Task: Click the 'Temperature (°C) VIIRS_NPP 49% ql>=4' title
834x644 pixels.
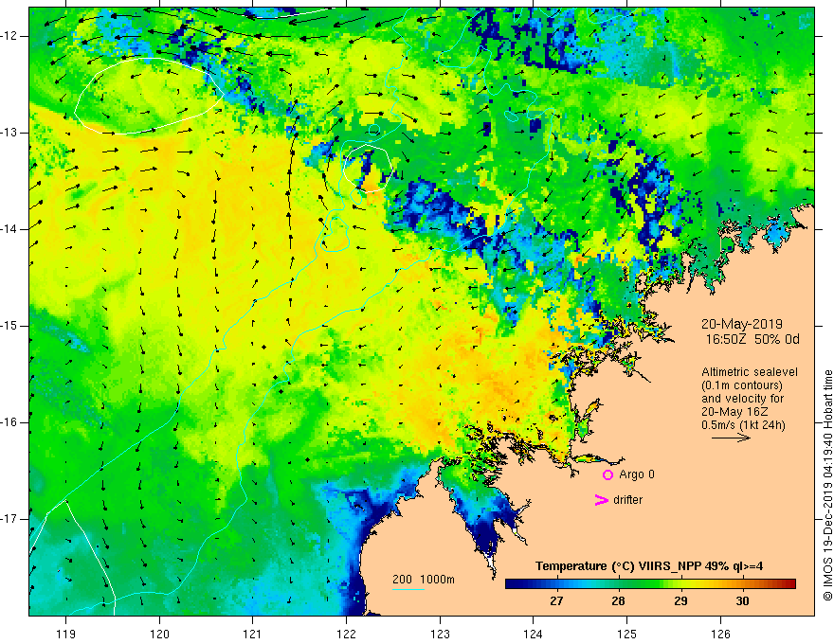Action: (649, 566)
